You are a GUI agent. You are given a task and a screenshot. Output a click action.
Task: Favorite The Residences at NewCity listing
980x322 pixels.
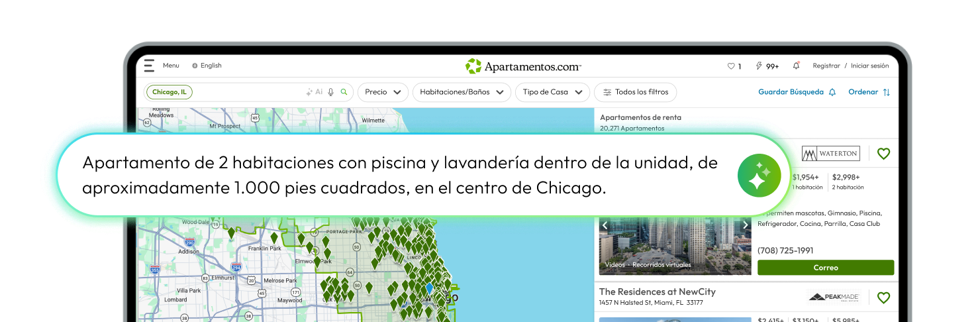(883, 297)
